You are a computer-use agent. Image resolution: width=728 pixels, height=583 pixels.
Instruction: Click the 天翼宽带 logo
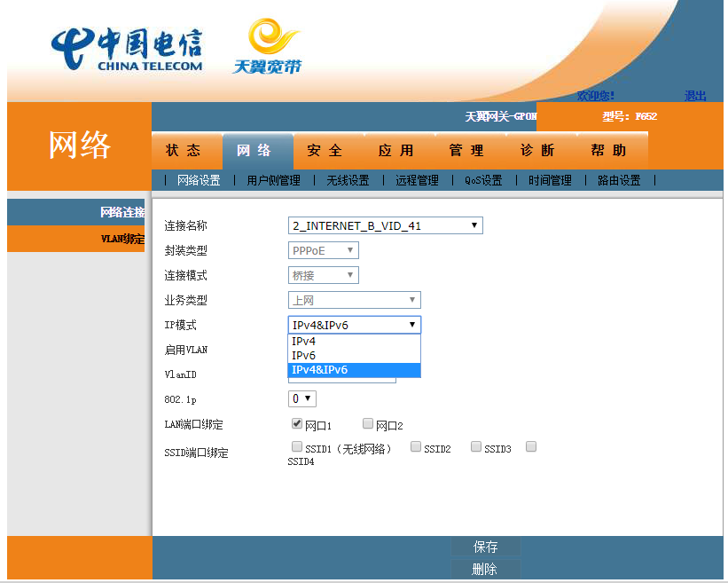click(x=267, y=48)
